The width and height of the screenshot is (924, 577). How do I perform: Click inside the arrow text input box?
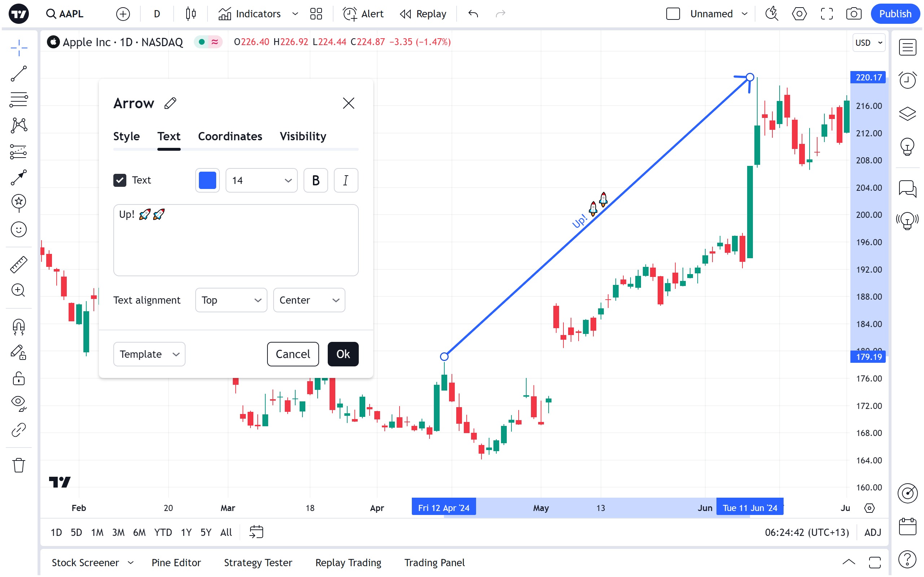pyautogui.click(x=236, y=244)
